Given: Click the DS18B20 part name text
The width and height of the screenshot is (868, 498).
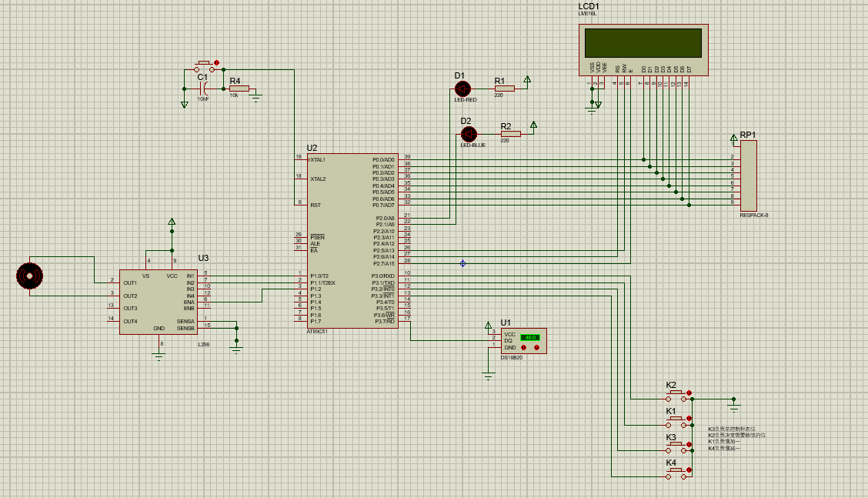Looking at the screenshot, I should click(x=512, y=358).
